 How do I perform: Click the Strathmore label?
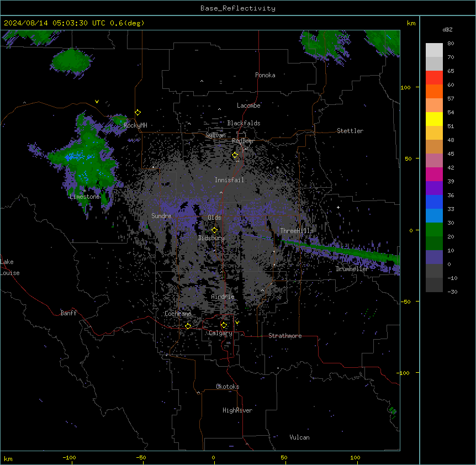285,336
